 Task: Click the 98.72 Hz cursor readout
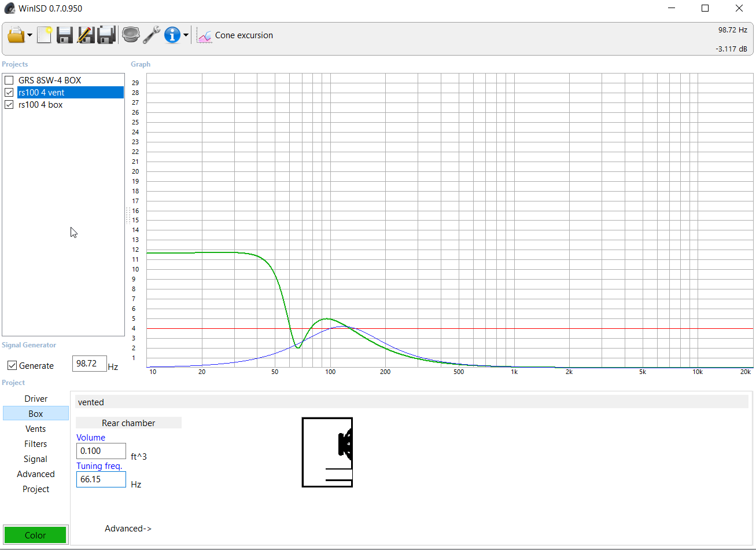click(x=733, y=30)
